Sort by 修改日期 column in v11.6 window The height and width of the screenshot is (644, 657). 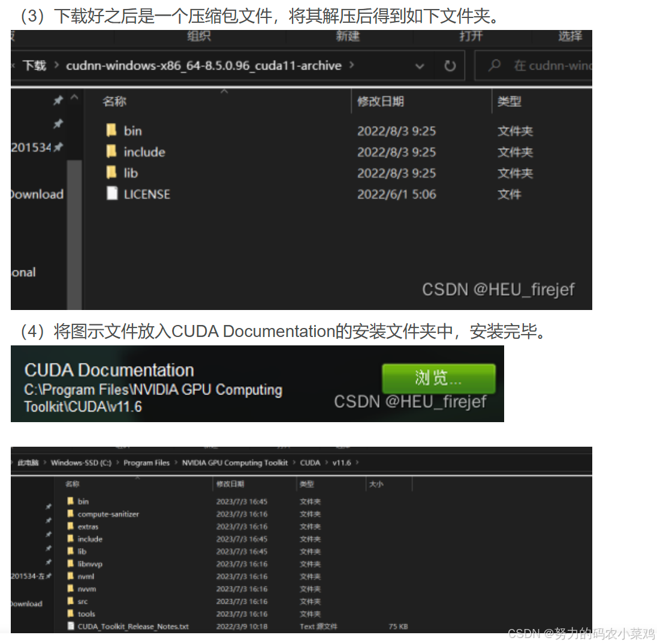(x=230, y=484)
